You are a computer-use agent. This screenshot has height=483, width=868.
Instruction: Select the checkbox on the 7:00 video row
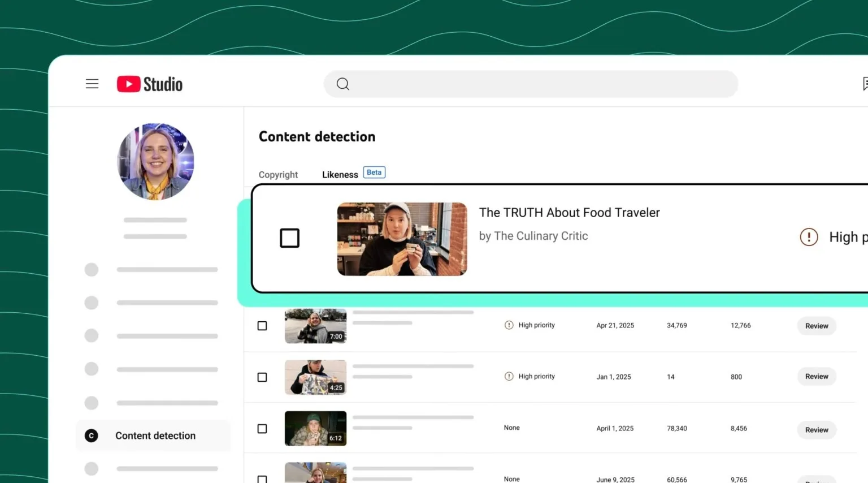[262, 325]
